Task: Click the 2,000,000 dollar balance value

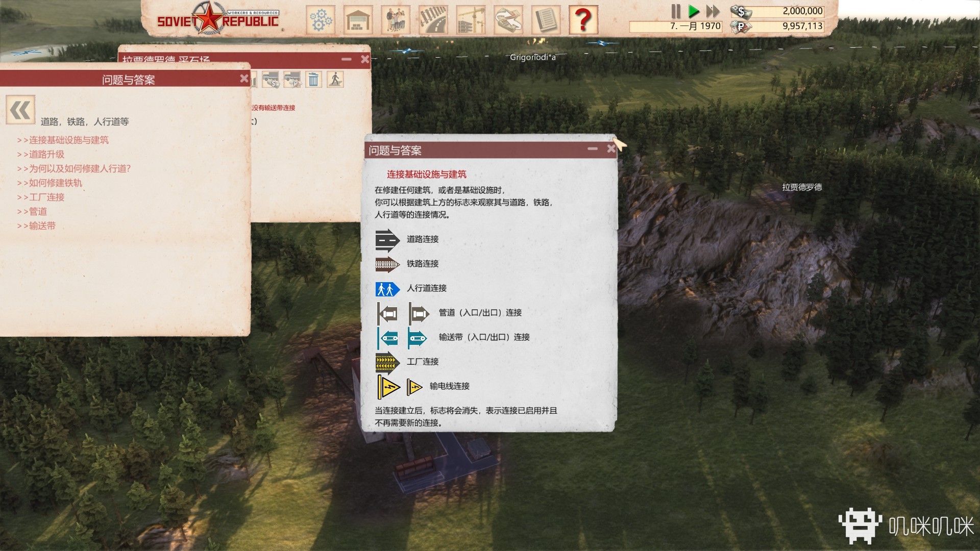Action: [802, 11]
